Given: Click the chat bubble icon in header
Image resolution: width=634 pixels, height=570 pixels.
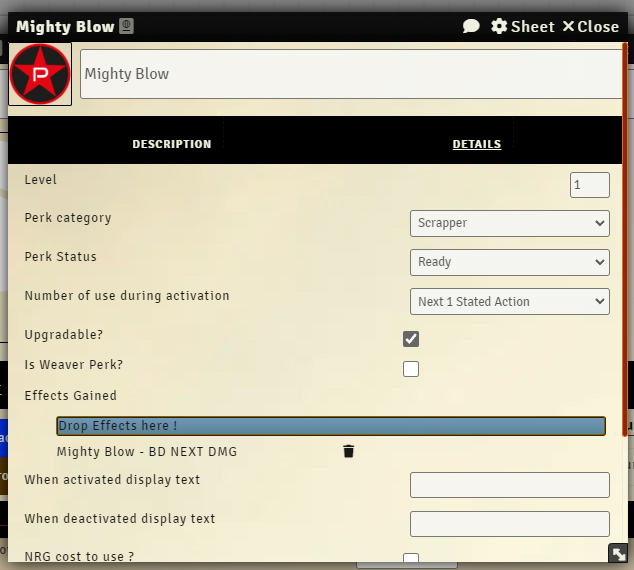Looking at the screenshot, I should click(x=471, y=27).
